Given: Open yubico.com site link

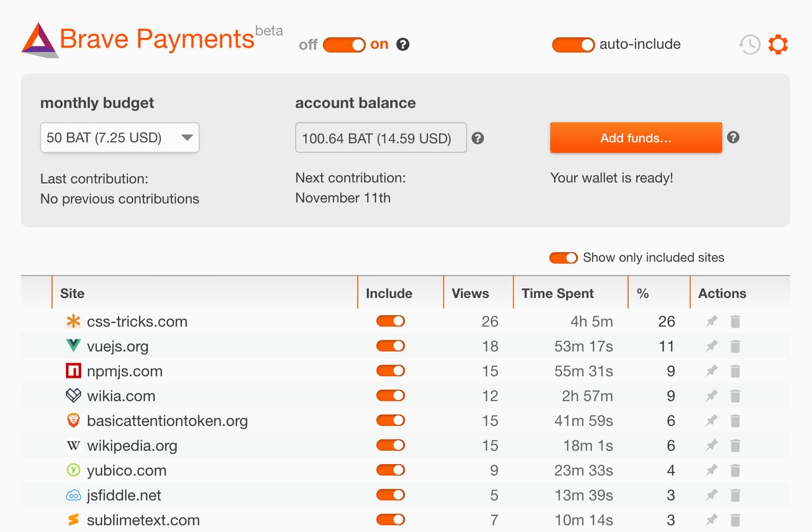Looking at the screenshot, I should (127, 470).
